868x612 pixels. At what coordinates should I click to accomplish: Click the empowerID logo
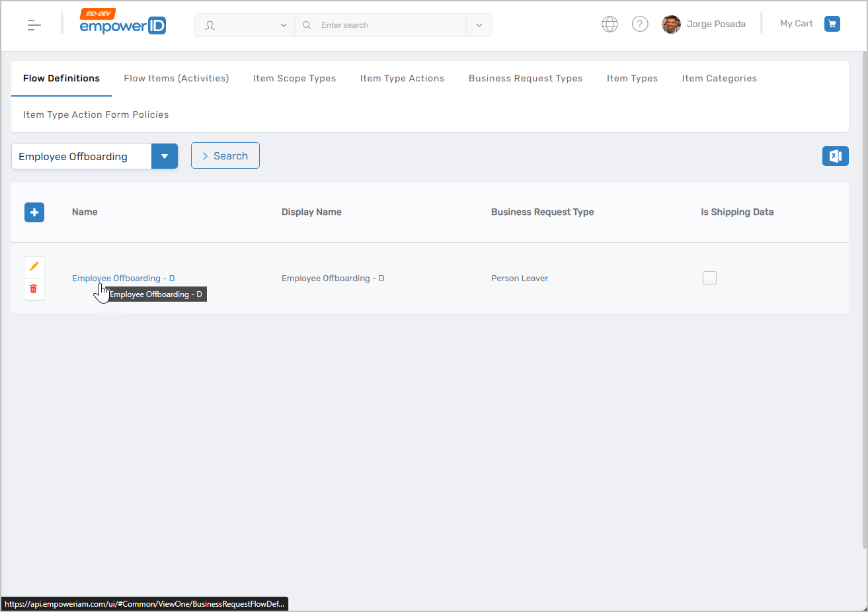[123, 24]
